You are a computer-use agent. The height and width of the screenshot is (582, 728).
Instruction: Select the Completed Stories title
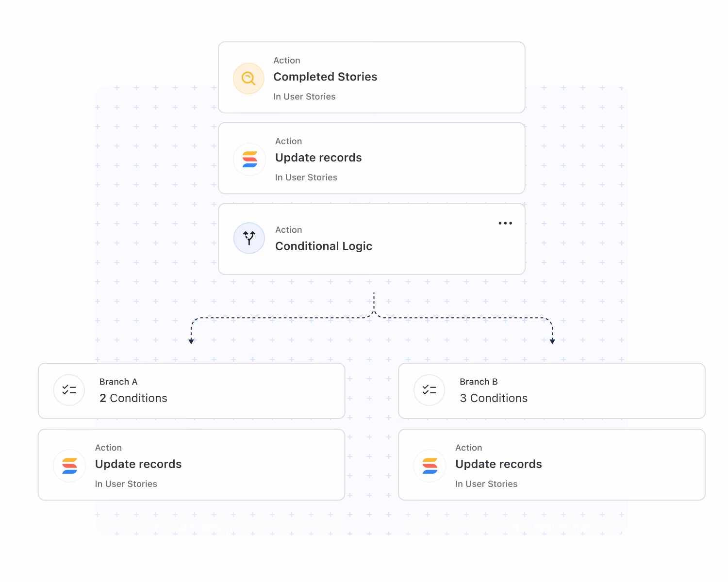[325, 77]
